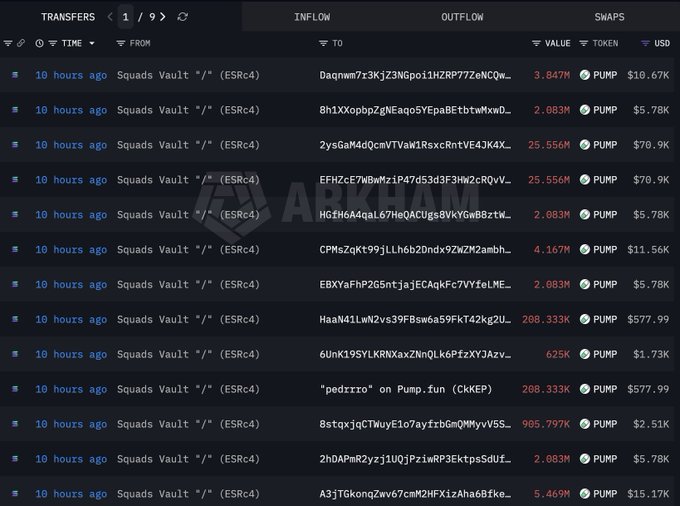This screenshot has width=680, height=506.
Task: Open the VALUE column filter
Action: [x=536, y=43]
